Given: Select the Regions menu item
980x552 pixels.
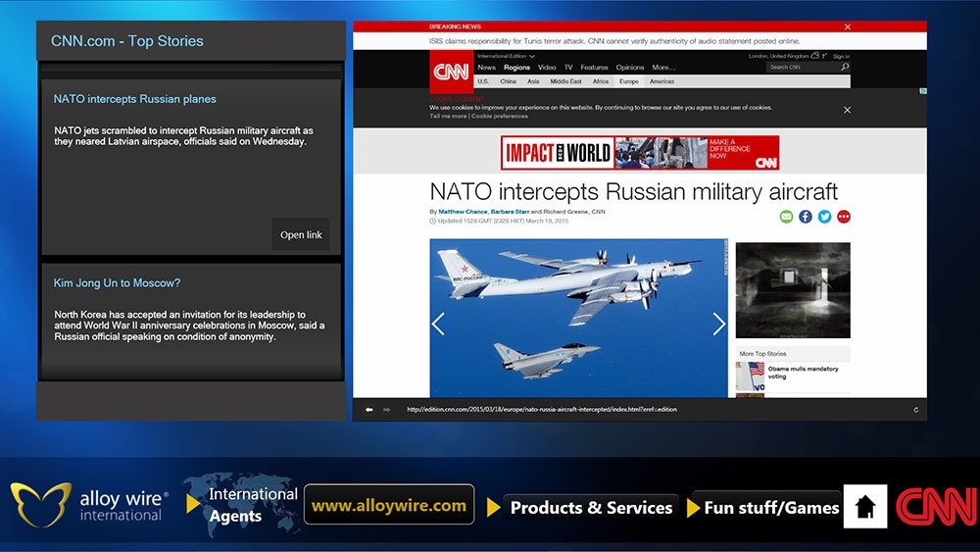Looking at the screenshot, I should (516, 68).
